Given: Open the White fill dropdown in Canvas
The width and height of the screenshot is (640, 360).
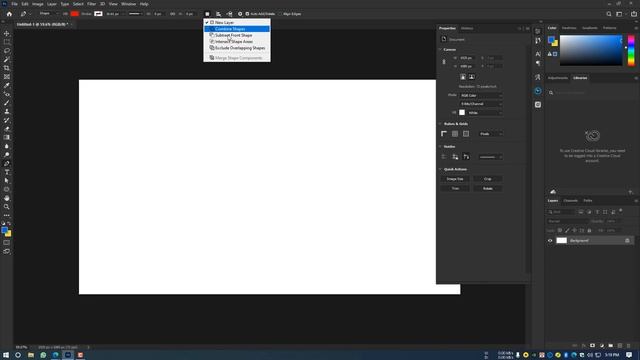Looking at the screenshot, I should point(484,113).
